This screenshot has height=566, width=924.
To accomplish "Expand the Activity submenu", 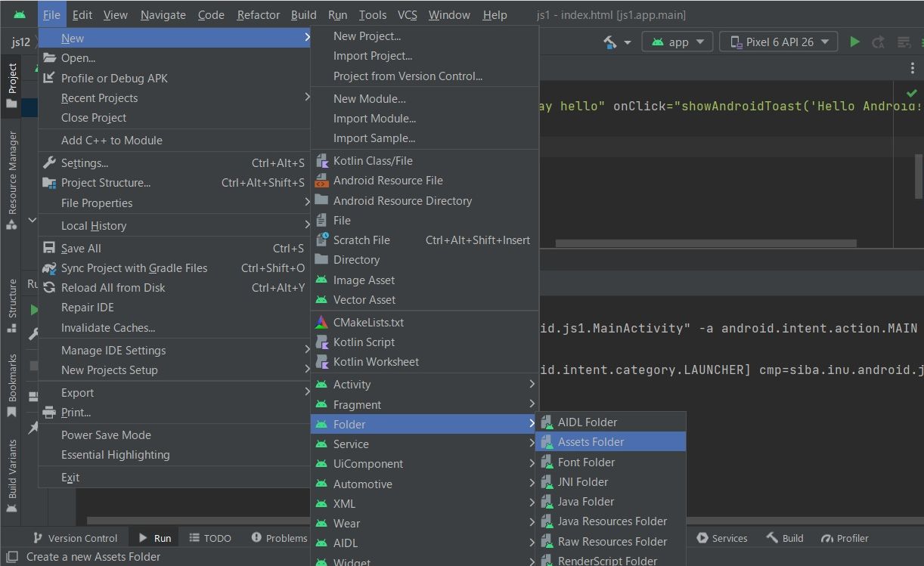I will (x=424, y=384).
